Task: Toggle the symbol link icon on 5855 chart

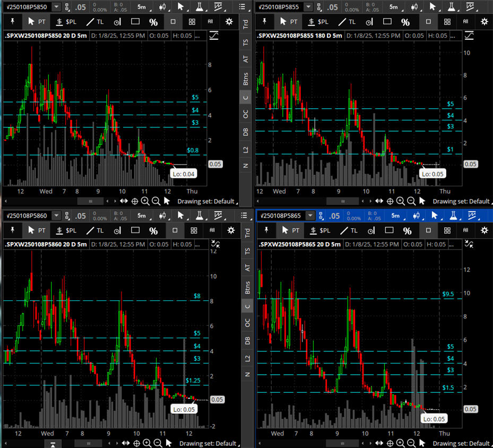Action: [318, 7]
